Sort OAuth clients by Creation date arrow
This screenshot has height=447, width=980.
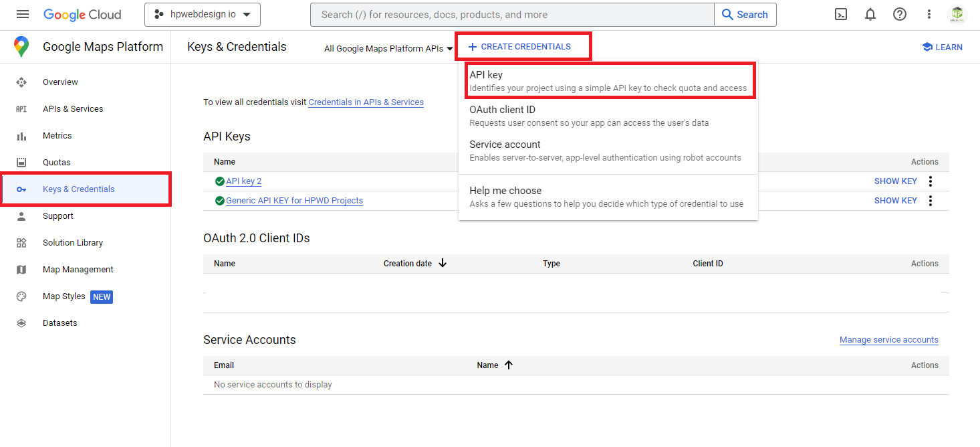pos(443,264)
